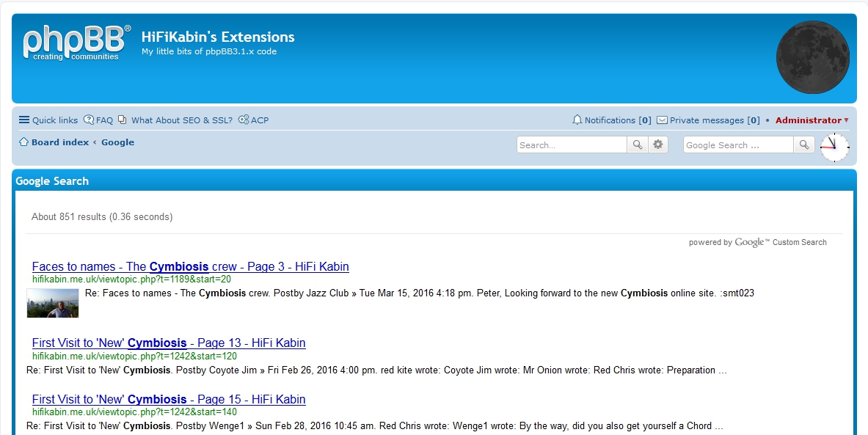Click URL hifikabin.me.uk viewtopic t=1189&start=20
The image size is (868, 435).
click(132, 279)
